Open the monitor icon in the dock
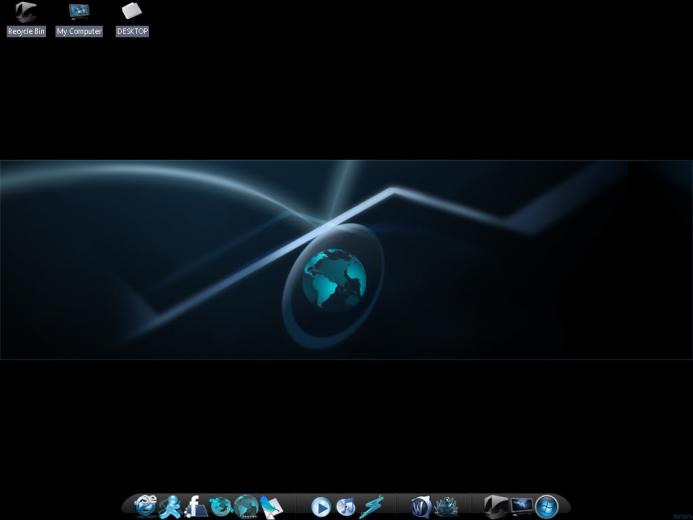Image resolution: width=693 pixels, height=520 pixels. pyautogui.click(x=521, y=506)
